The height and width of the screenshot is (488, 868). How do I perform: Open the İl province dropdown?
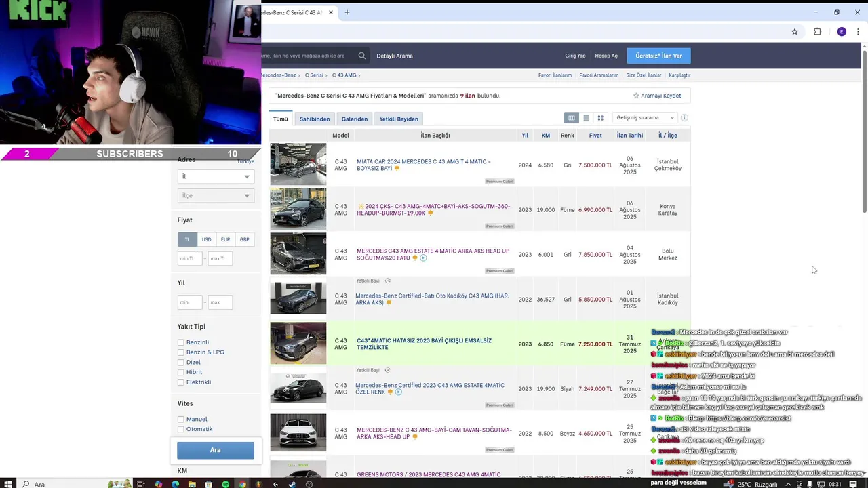[216, 176]
